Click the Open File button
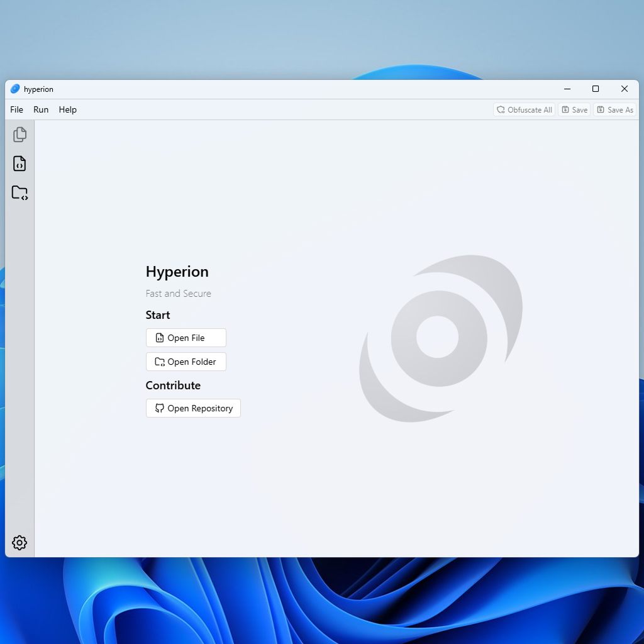 point(186,338)
